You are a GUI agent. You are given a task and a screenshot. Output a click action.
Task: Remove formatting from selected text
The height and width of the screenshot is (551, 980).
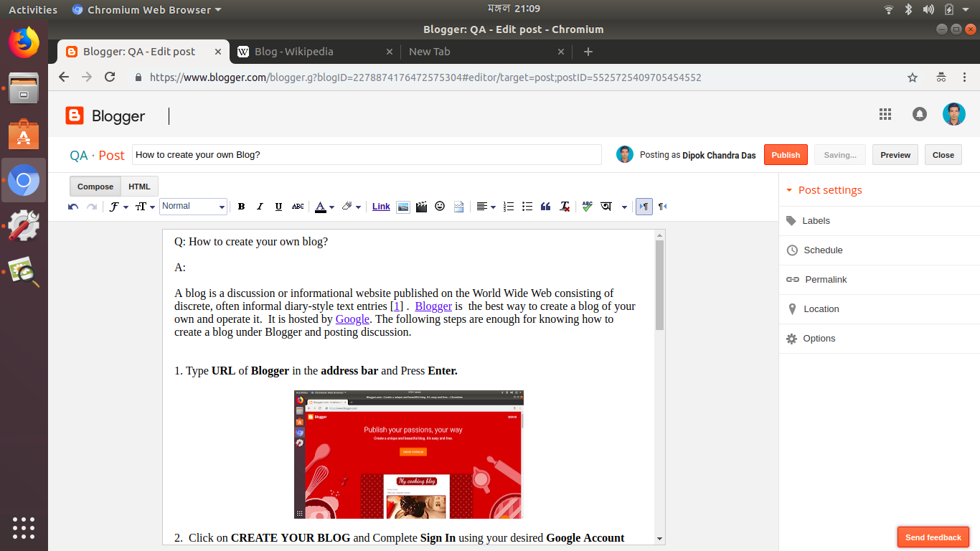pyautogui.click(x=565, y=207)
